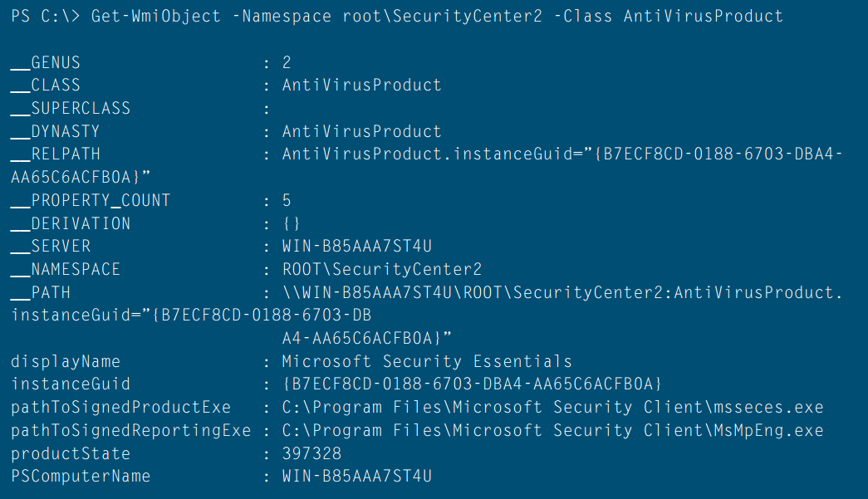Image resolution: width=868 pixels, height=499 pixels.
Task: Click the productState value 397328
Action: [311, 453]
